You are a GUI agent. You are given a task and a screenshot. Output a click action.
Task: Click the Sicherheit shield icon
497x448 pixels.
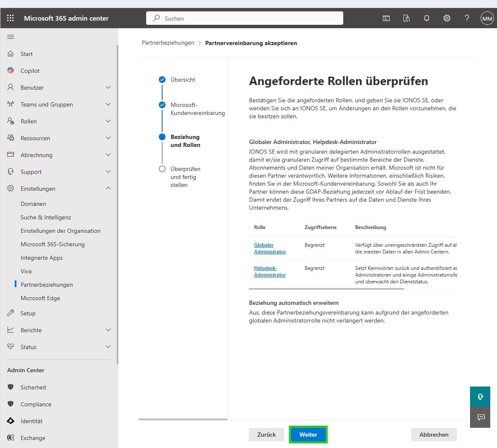tap(11, 387)
